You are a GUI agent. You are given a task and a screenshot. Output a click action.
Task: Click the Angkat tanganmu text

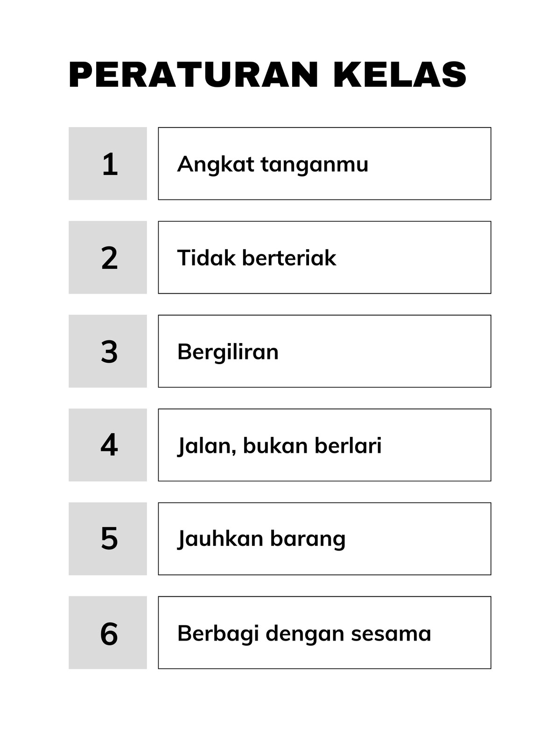pos(273,165)
